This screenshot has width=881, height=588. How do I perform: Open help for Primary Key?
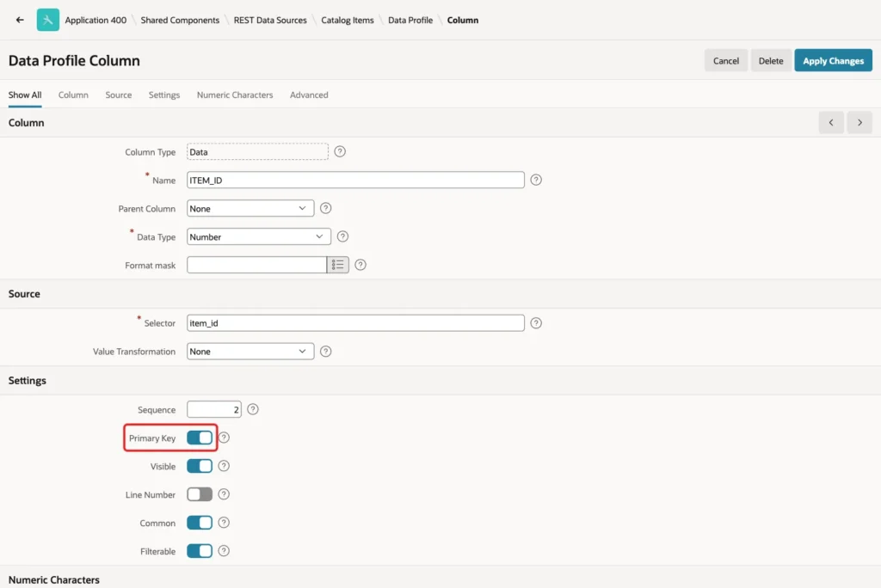coord(224,438)
